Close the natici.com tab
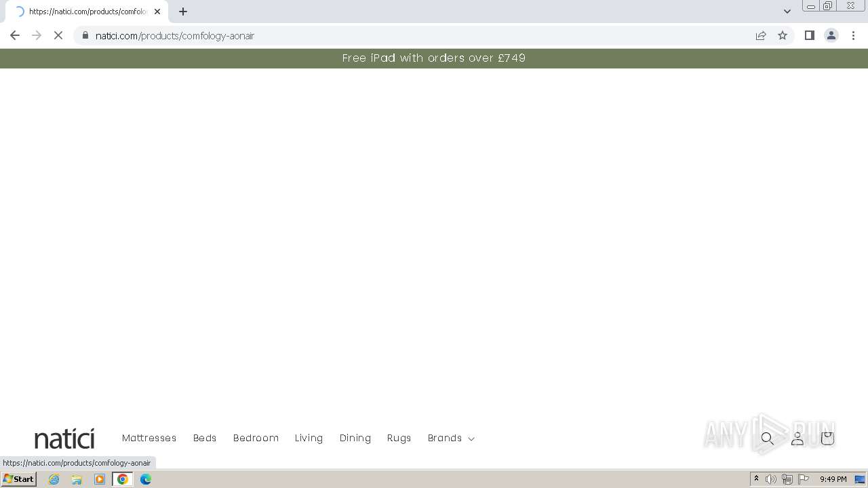The image size is (868, 488). pos(157,12)
